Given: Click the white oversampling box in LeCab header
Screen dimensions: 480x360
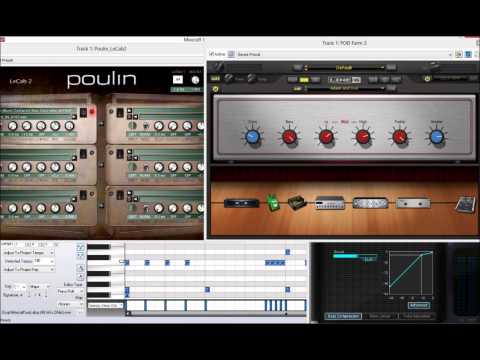Looking at the screenshot, I should 178,80.
